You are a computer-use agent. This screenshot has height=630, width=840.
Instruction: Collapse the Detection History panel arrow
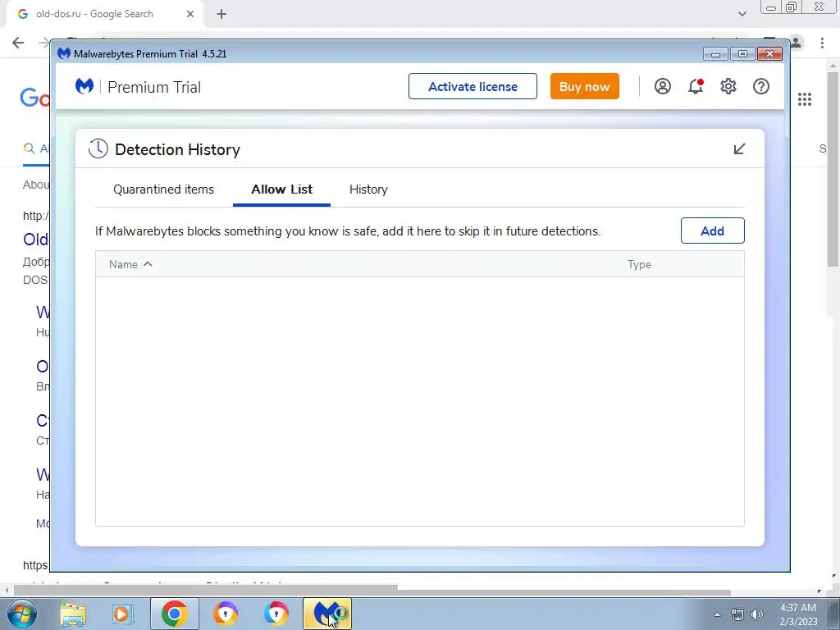point(739,149)
